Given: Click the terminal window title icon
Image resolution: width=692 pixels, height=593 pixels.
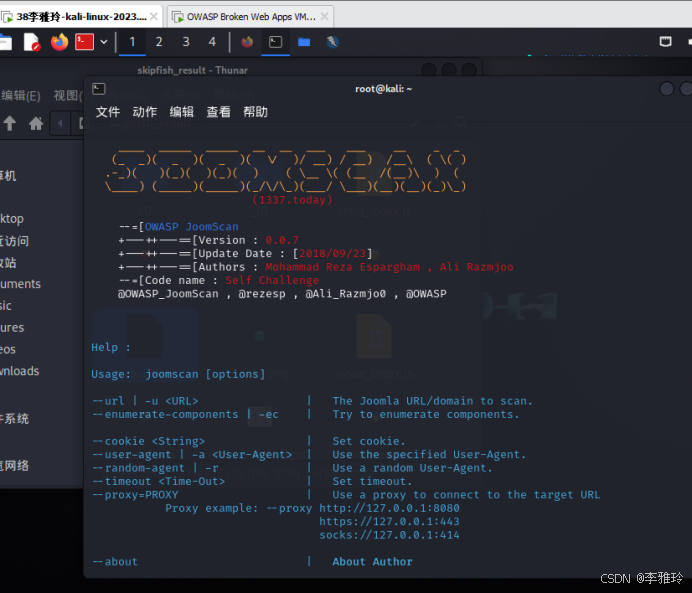Looking at the screenshot, I should 99,89.
